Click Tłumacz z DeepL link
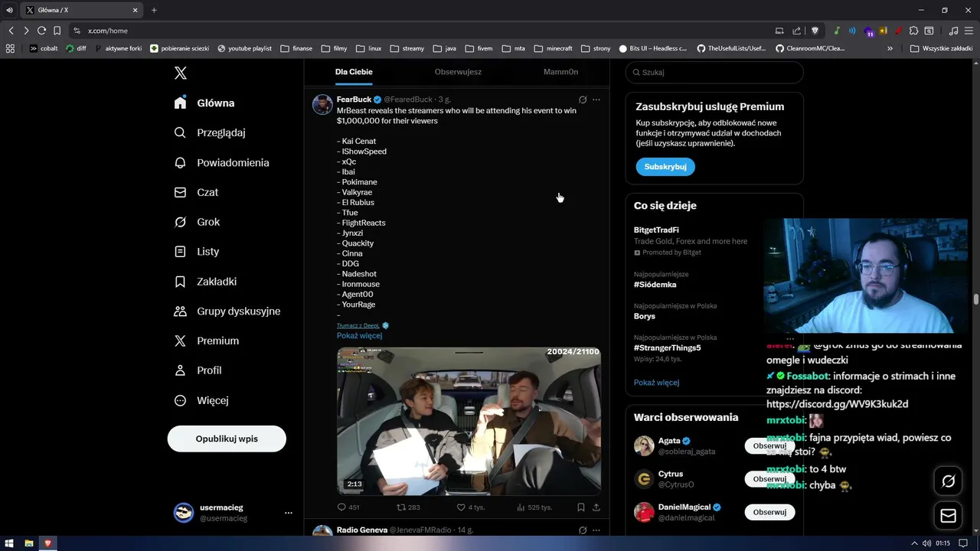980x551 pixels. 358,325
